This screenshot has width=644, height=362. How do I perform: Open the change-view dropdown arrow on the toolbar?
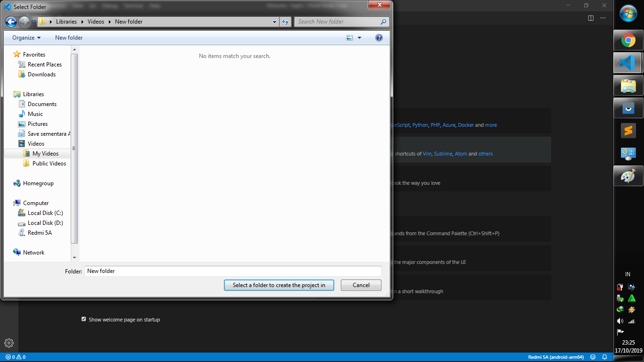359,37
